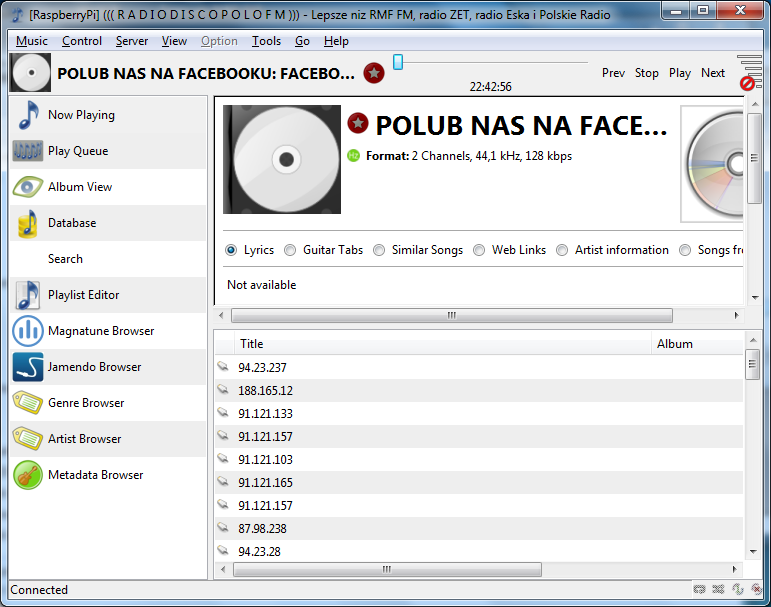Toggle shuffle mode in status bar

pos(718,589)
